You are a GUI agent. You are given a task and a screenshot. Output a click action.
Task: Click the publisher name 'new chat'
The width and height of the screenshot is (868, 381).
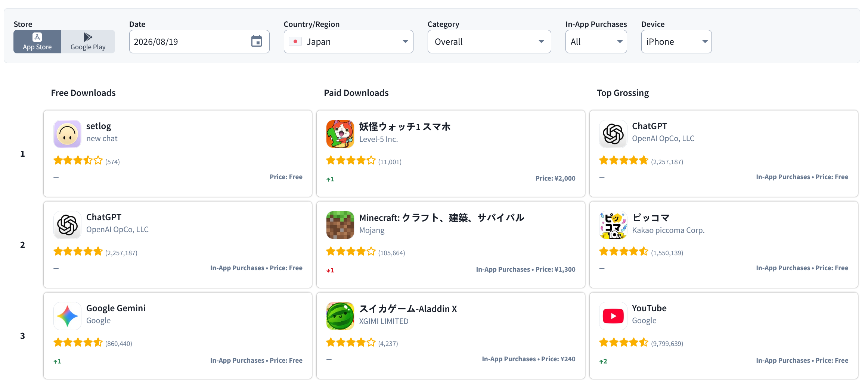coord(102,138)
